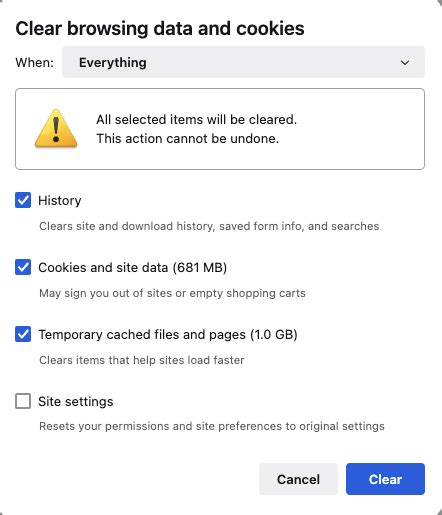442x515 pixels.
Task: Click description about resetting permissions
Action: [212, 426]
